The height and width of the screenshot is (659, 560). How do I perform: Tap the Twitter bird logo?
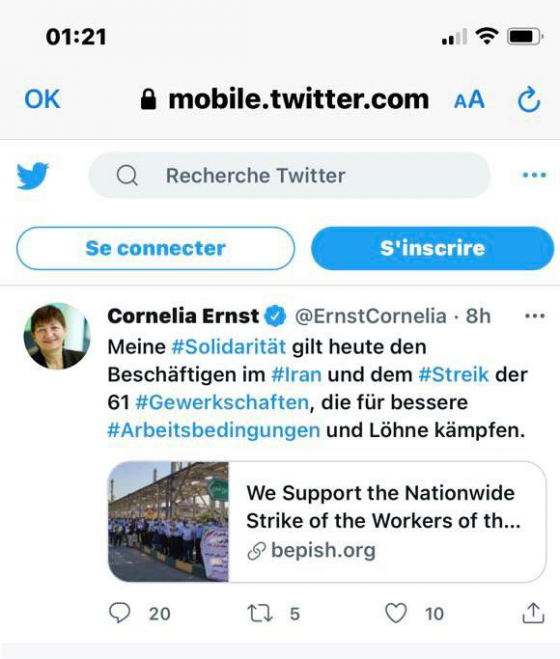tap(32, 175)
